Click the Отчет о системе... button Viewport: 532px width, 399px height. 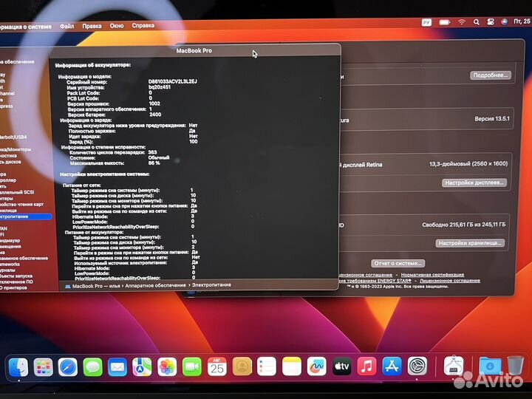[398, 263]
